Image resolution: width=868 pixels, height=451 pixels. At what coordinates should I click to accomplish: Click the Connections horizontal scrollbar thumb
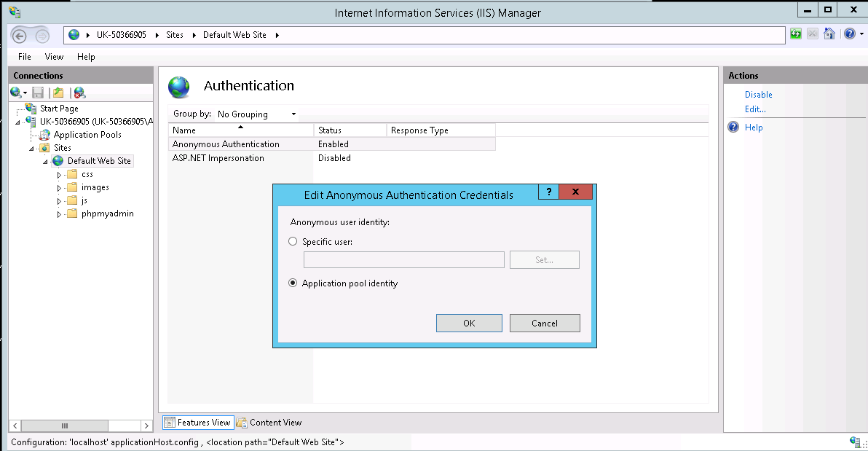[x=65, y=425]
